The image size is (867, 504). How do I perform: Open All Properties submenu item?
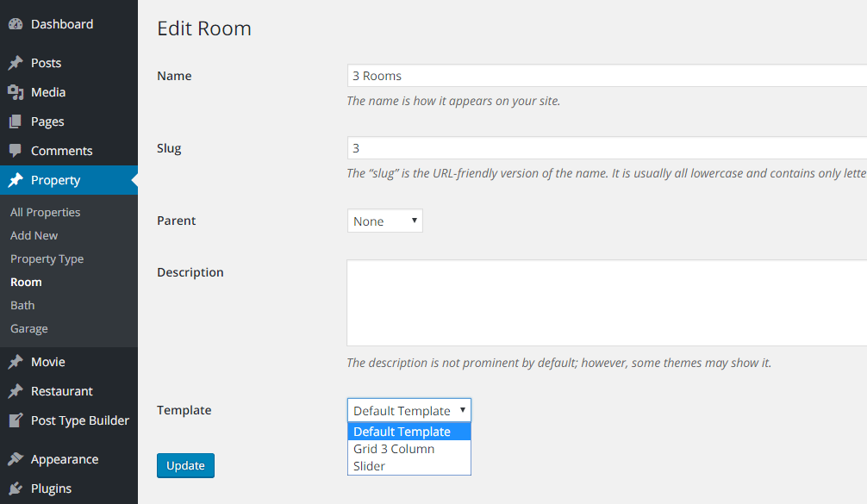point(45,212)
